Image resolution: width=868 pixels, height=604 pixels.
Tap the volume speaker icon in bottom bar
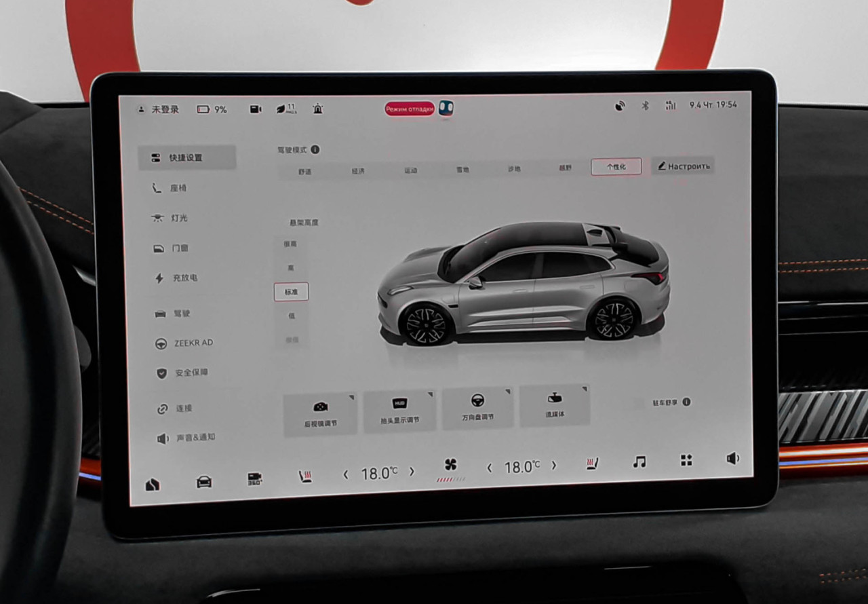[732, 459]
